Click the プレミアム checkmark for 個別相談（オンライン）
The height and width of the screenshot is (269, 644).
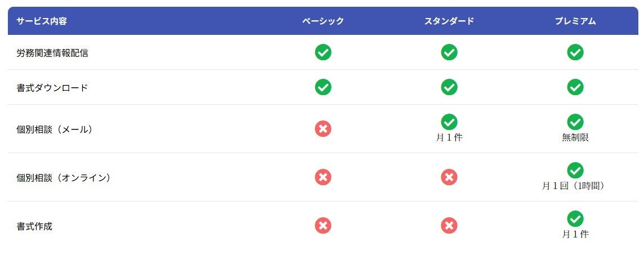click(575, 170)
